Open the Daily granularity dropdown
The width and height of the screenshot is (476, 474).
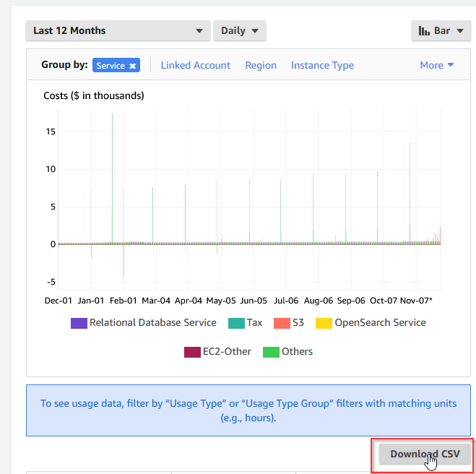point(240,30)
